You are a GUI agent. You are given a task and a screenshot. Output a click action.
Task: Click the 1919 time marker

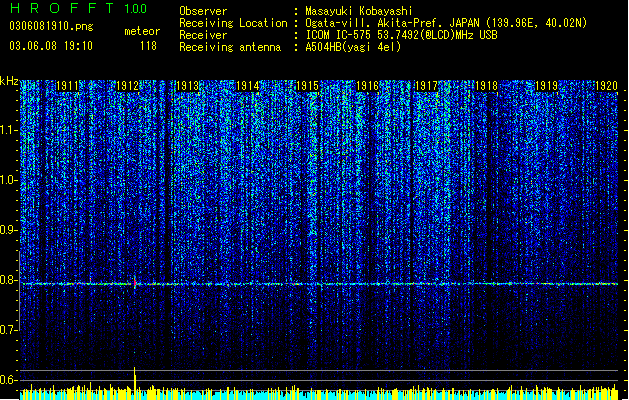click(x=546, y=86)
